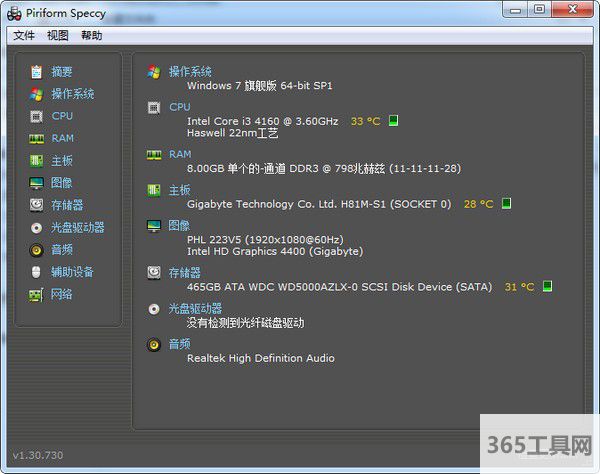Open the 帮助 menu
Image resolution: width=600 pixels, height=474 pixels.
pos(91,35)
